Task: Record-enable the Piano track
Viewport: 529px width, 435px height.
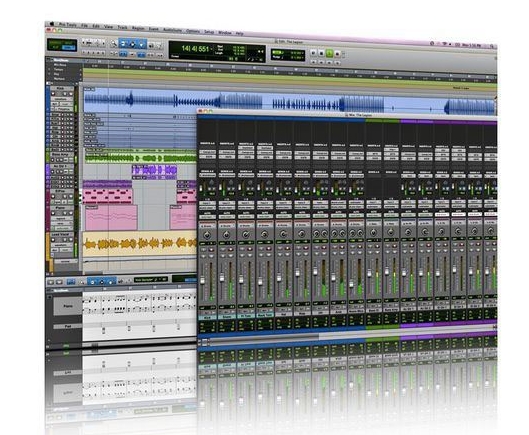Action: (53, 213)
